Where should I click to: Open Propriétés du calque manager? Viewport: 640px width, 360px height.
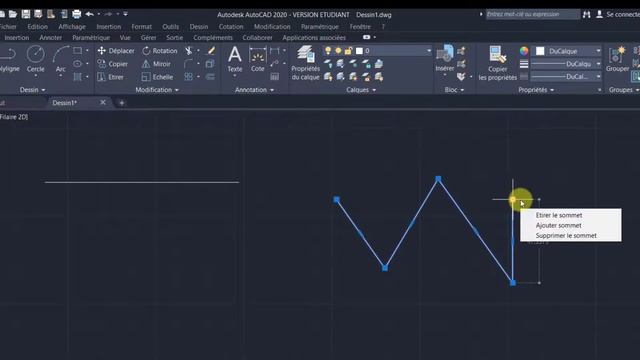pos(305,62)
